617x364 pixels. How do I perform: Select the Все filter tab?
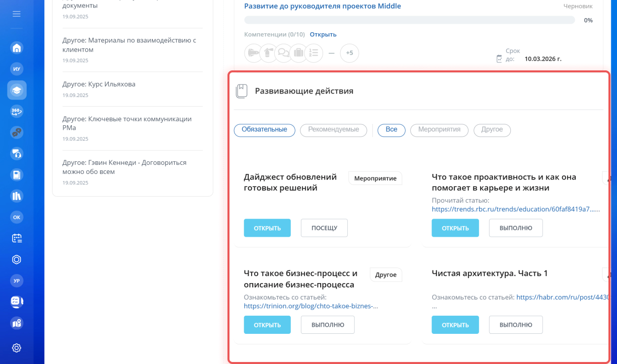[x=392, y=130]
